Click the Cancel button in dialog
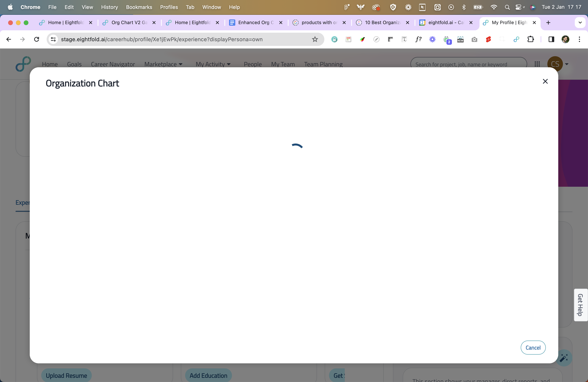Viewport: 588px width, 382px height. pos(533,347)
